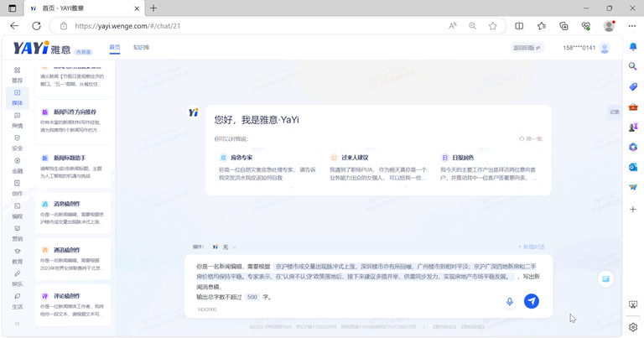Image resolution: width=644 pixels, height=338 pixels.
Task: Open Edge sidebar settings gear
Action: (633, 327)
